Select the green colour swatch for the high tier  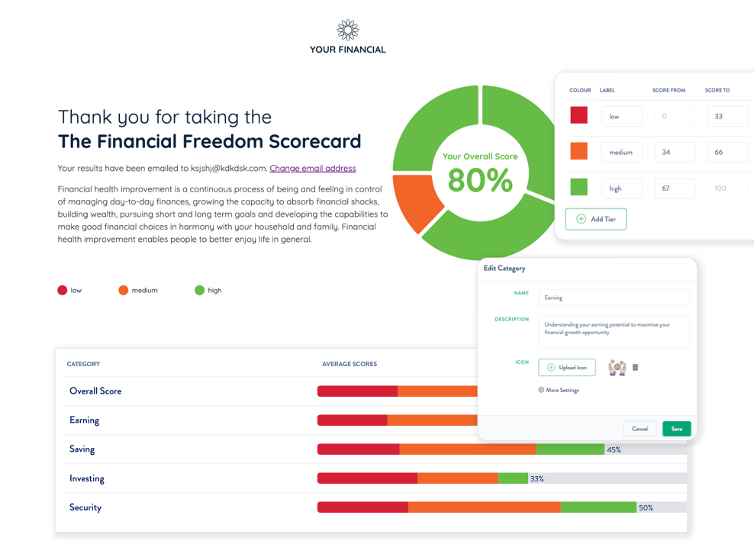578,188
